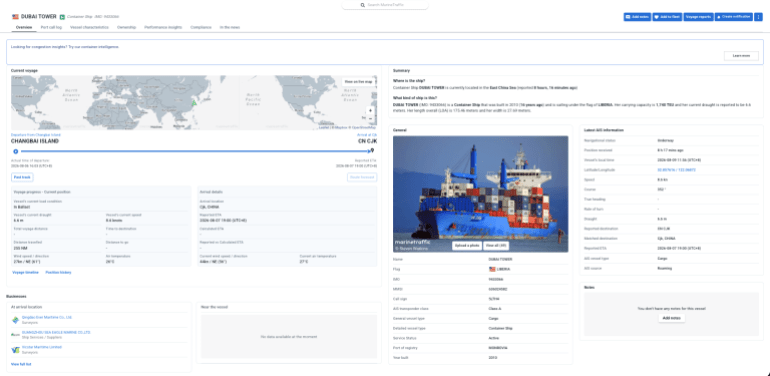Click the map zoom in plus icon

370,110
